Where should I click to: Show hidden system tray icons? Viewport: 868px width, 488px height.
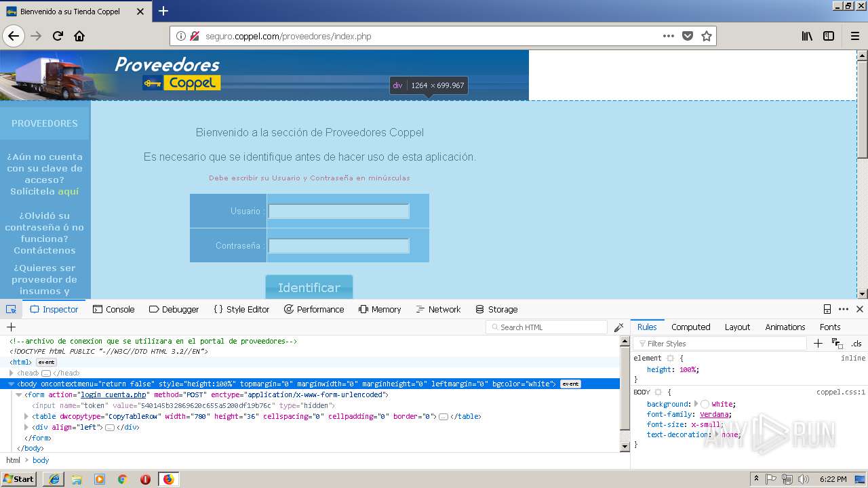(756, 479)
